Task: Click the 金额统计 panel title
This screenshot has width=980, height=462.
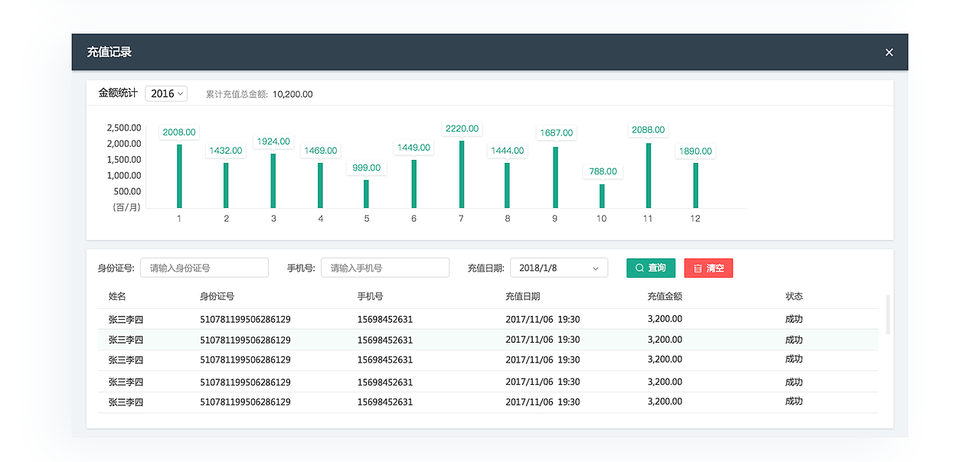Action: pos(118,93)
